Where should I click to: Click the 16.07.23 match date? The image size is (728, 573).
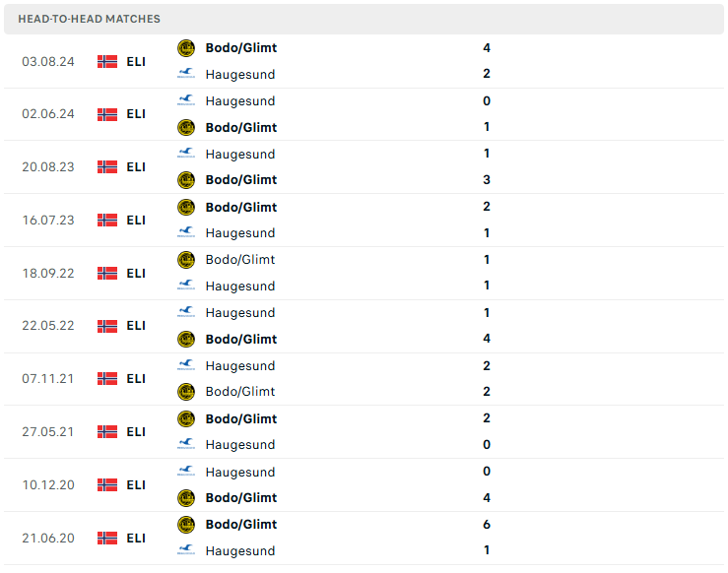[48, 221]
